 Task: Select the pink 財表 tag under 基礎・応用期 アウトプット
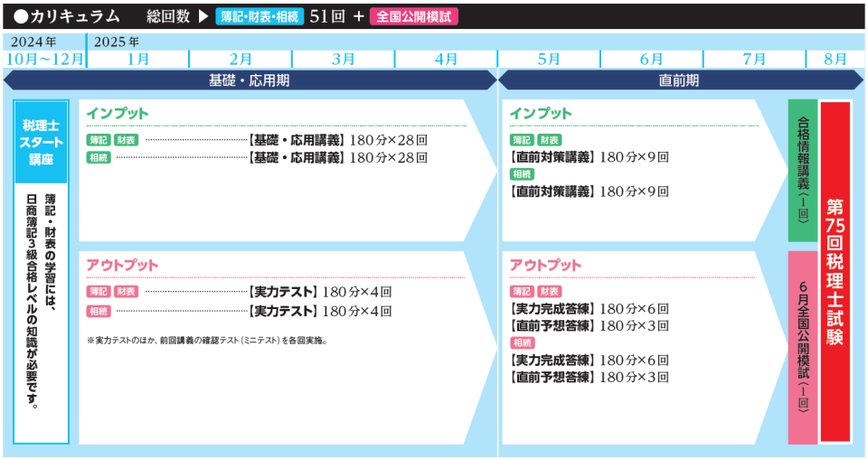(126, 292)
